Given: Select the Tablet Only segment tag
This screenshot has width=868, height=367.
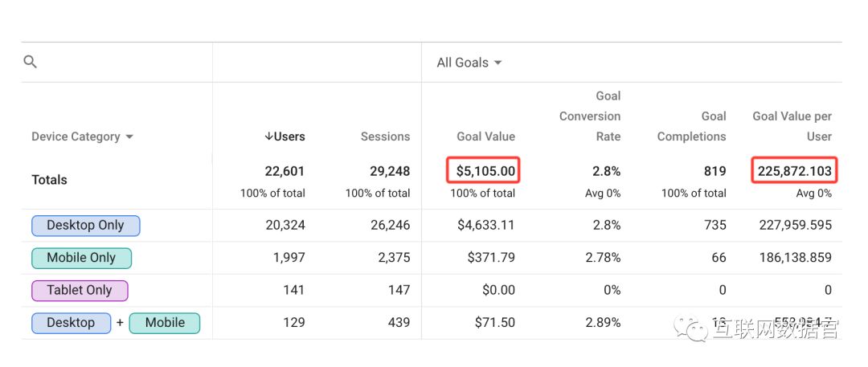Looking at the screenshot, I should tap(80, 291).
